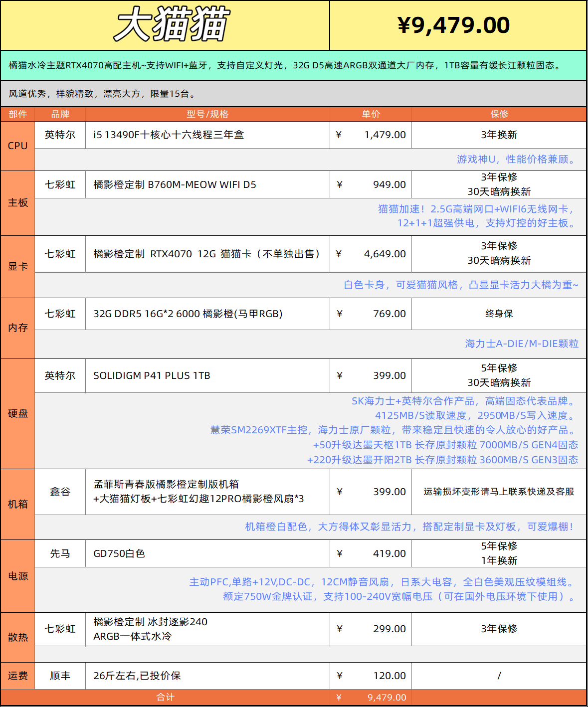Click the 399.00 SSD price cell
Image resolution: width=588 pixels, height=707 pixels.
[x=371, y=375]
